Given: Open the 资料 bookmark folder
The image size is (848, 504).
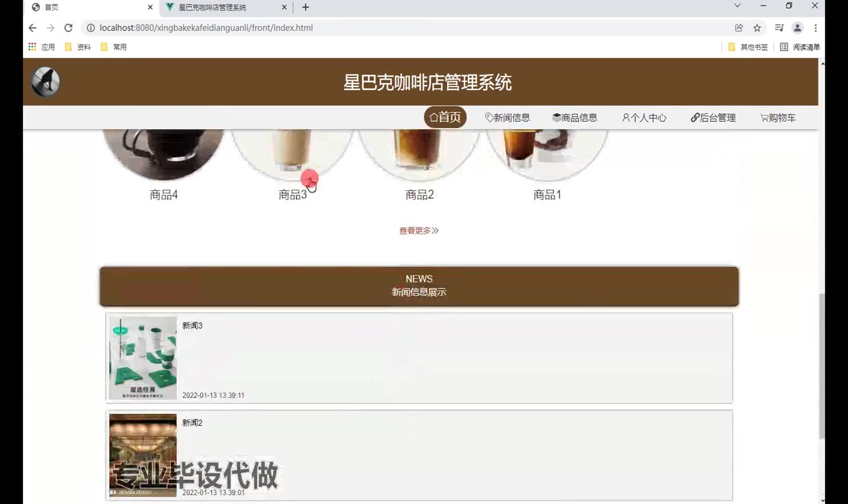Looking at the screenshot, I should coord(78,47).
